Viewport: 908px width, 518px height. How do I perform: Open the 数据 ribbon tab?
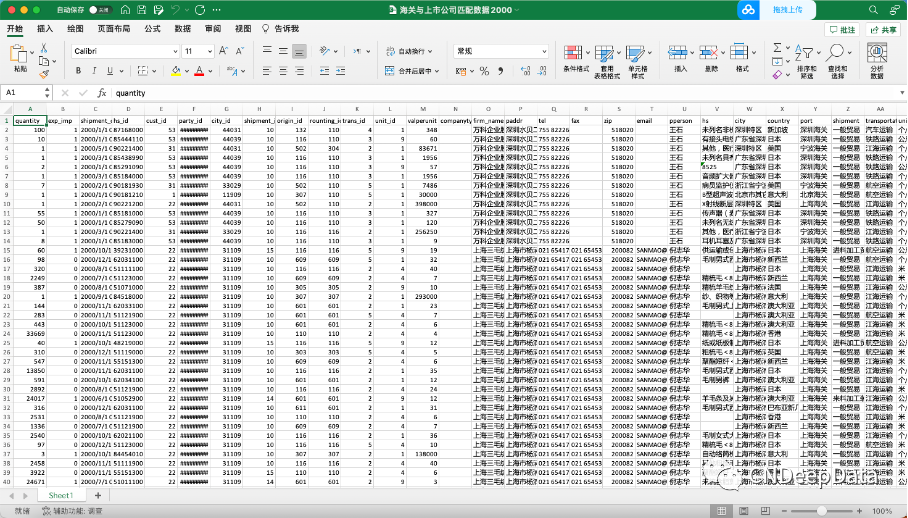(182, 28)
